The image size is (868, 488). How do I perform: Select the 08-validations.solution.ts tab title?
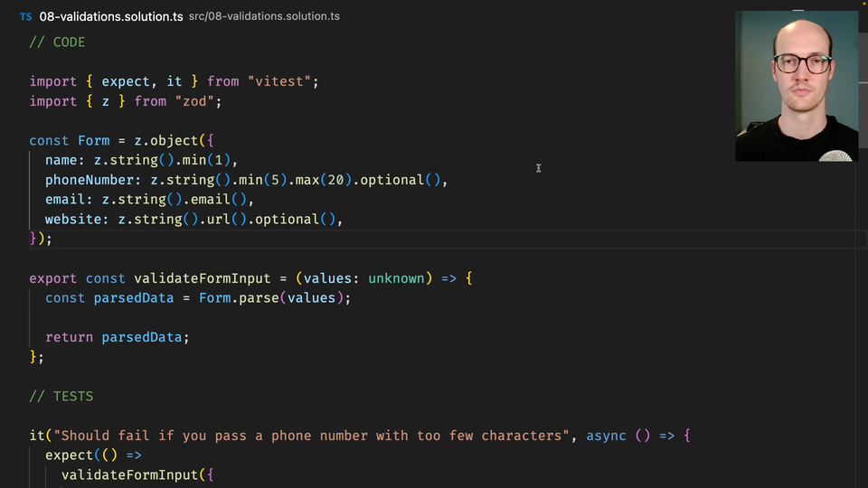[110, 17]
